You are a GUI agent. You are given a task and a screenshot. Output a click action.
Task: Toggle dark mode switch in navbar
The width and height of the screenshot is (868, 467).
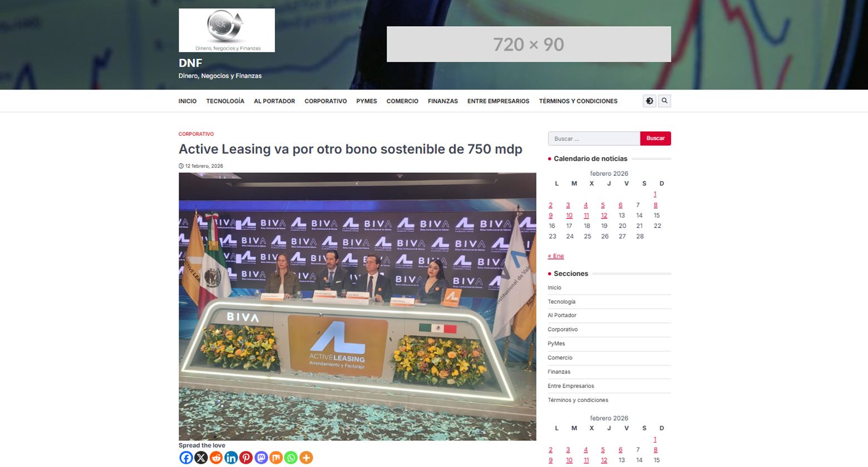649,101
